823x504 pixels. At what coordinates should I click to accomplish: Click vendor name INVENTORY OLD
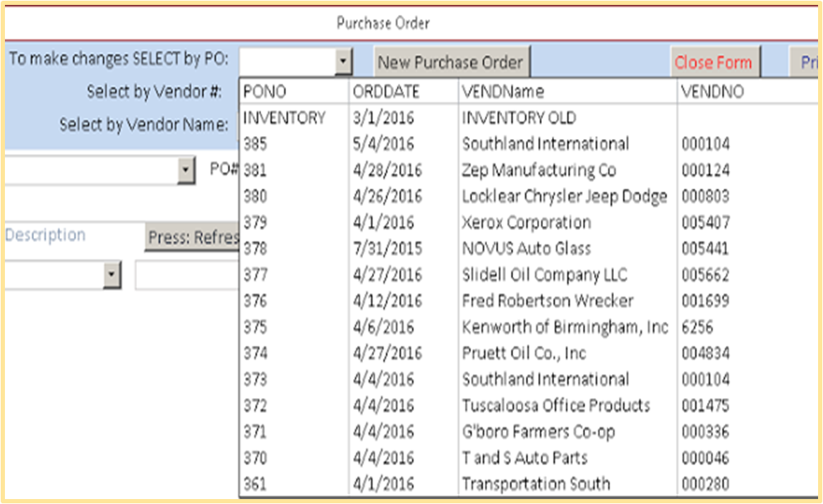(x=519, y=118)
